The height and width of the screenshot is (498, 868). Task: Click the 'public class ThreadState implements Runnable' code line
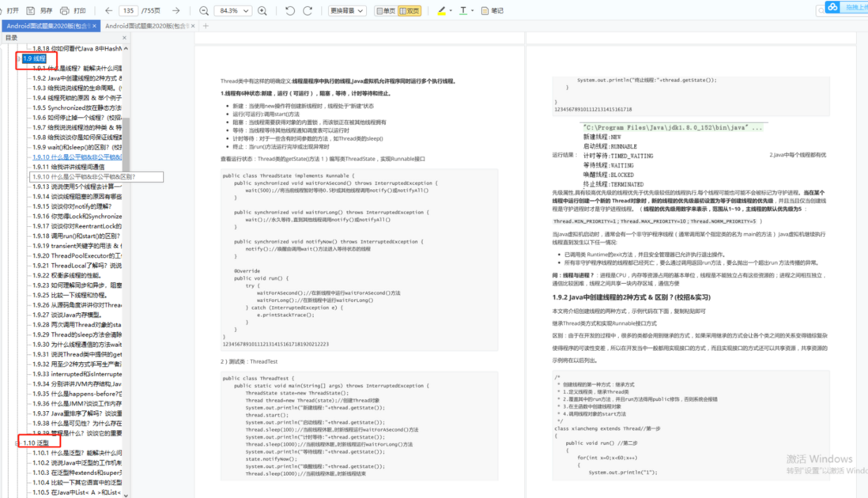click(288, 176)
